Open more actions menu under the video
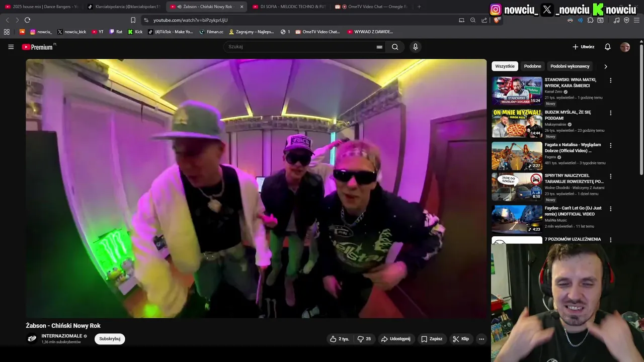644x362 pixels. 481,339
